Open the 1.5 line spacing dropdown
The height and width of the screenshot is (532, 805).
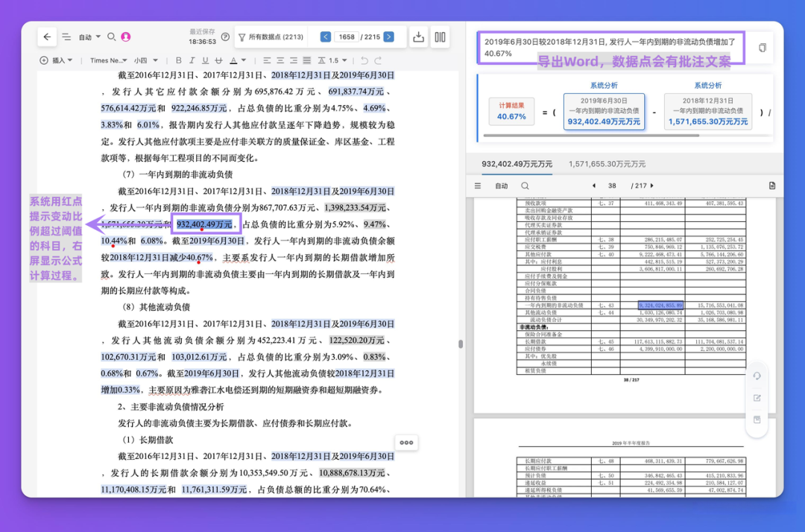[332, 60]
